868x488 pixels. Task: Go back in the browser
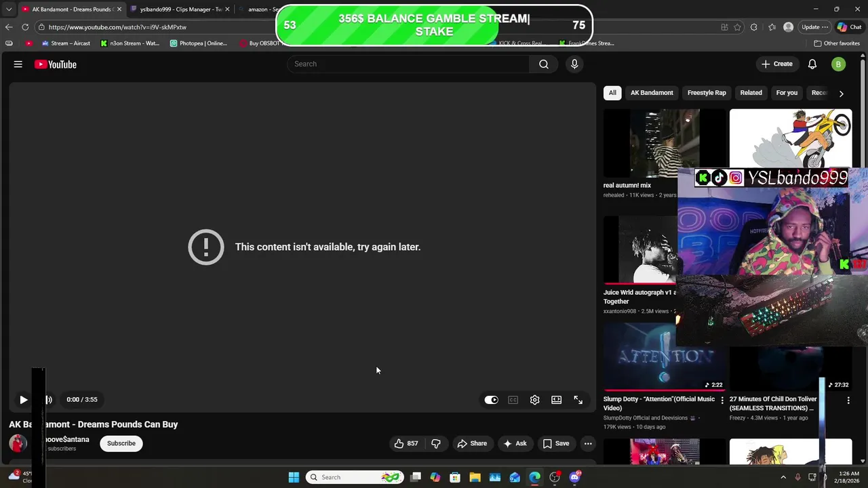pyautogui.click(x=9, y=27)
